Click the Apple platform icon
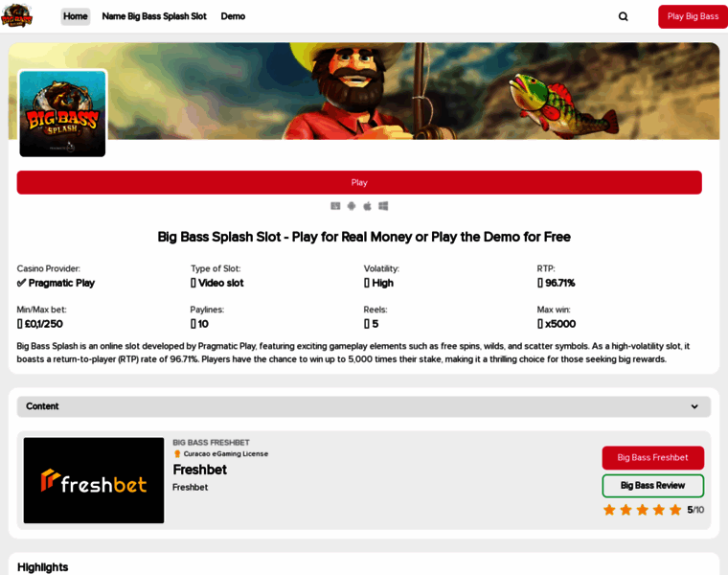The width and height of the screenshot is (728, 575). pos(367,206)
